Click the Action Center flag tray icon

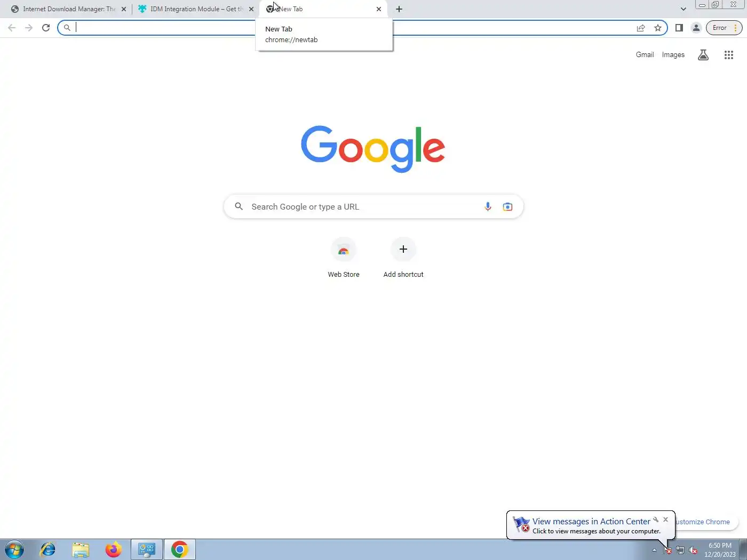(x=667, y=550)
